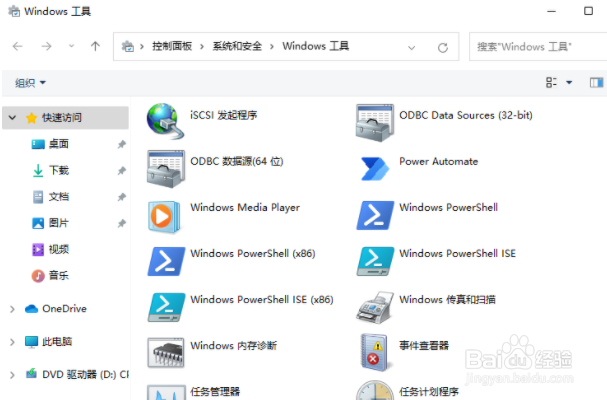607x400 pixels.
Task: Unpin 桌面 using its pin icon
Action: pyautogui.click(x=122, y=144)
